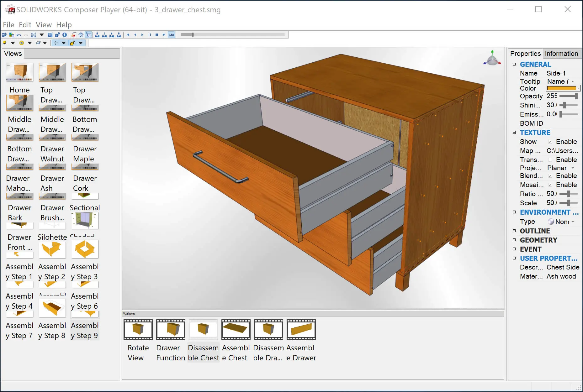Screen dimensions: 583x392
Task: Open the Projection Planar dropdown
Action: 561,168
